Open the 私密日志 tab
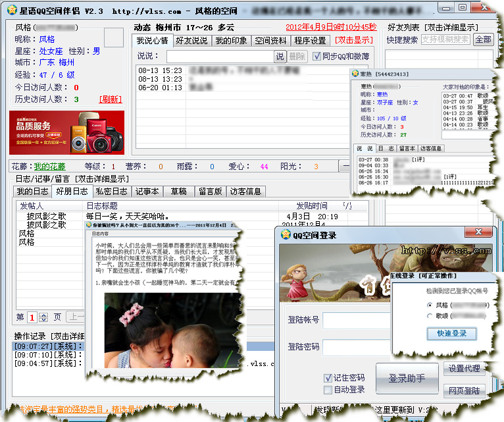Screen dimensions: 504x422 pyautogui.click(x=112, y=192)
